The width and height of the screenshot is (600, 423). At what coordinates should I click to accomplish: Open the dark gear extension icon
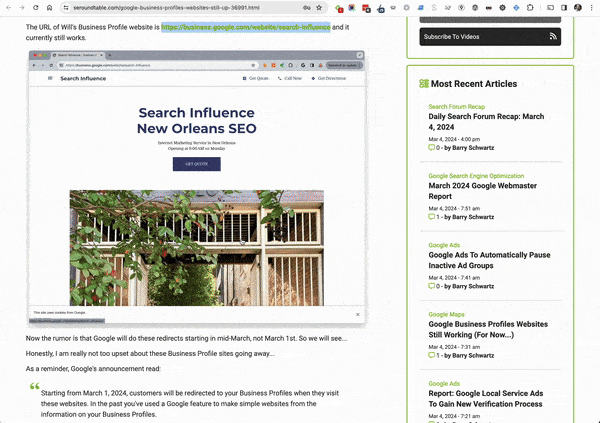(x=502, y=8)
